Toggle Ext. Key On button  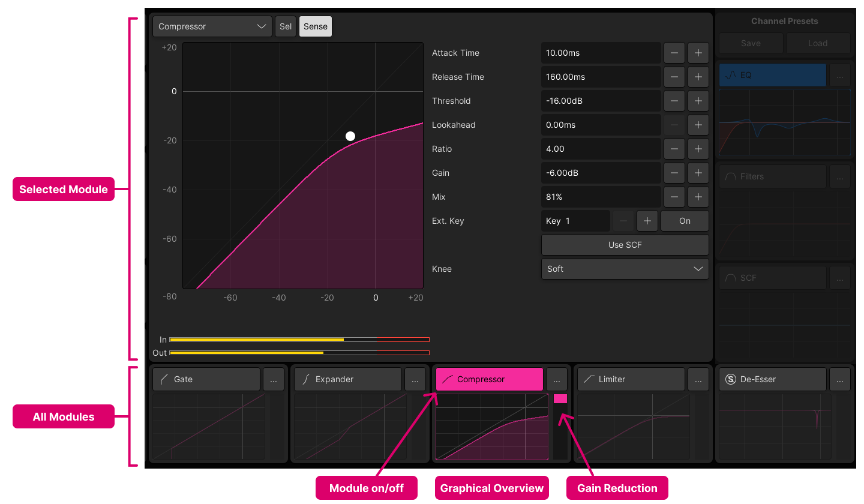click(685, 221)
